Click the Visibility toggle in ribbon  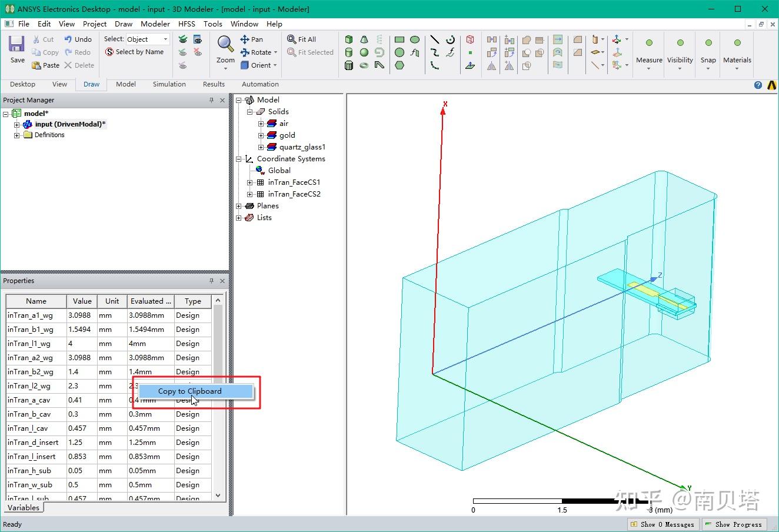(680, 43)
